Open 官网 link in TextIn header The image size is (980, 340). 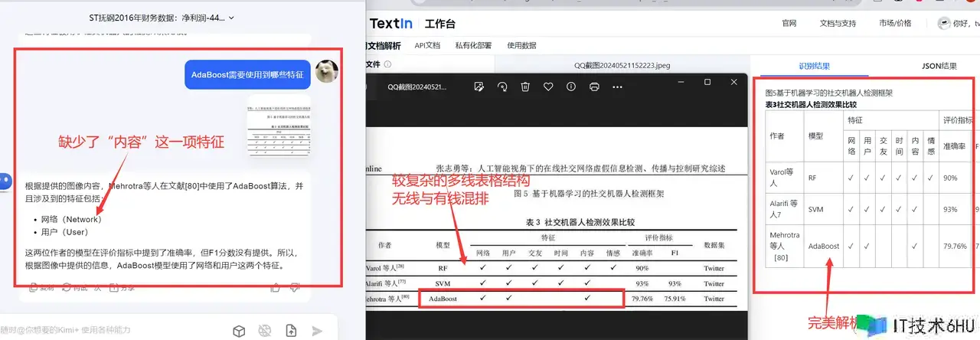[x=789, y=24]
